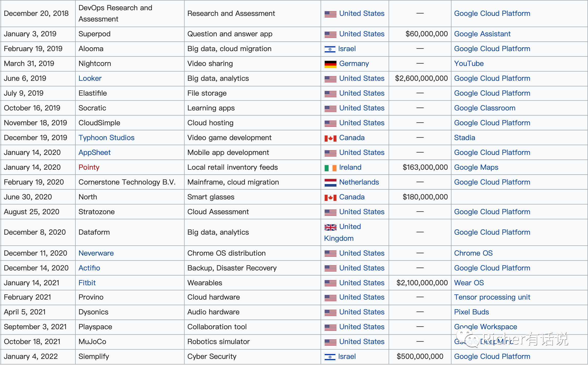
Task: Open the Stadia link
Action: click(464, 138)
